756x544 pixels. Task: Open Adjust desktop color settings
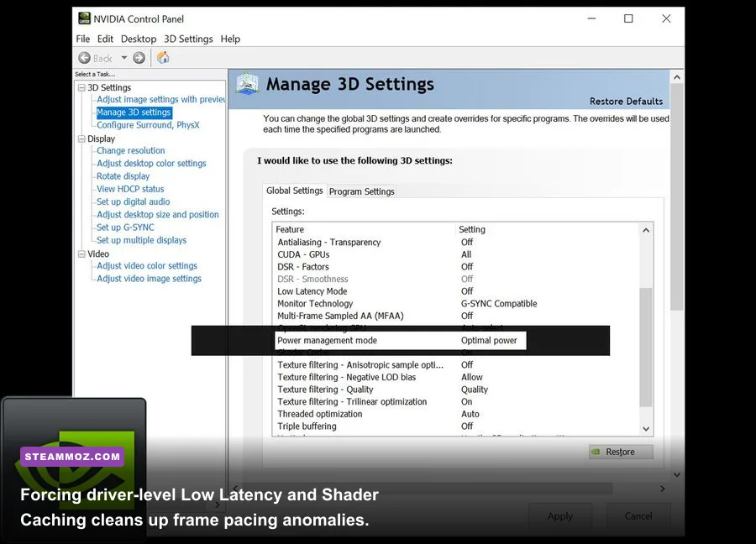pos(151,164)
